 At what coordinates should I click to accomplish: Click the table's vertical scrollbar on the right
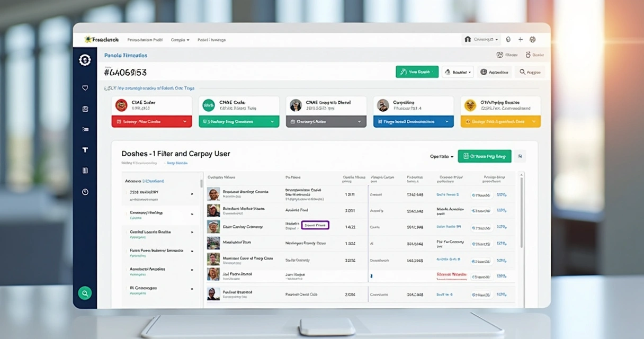[x=521, y=212]
